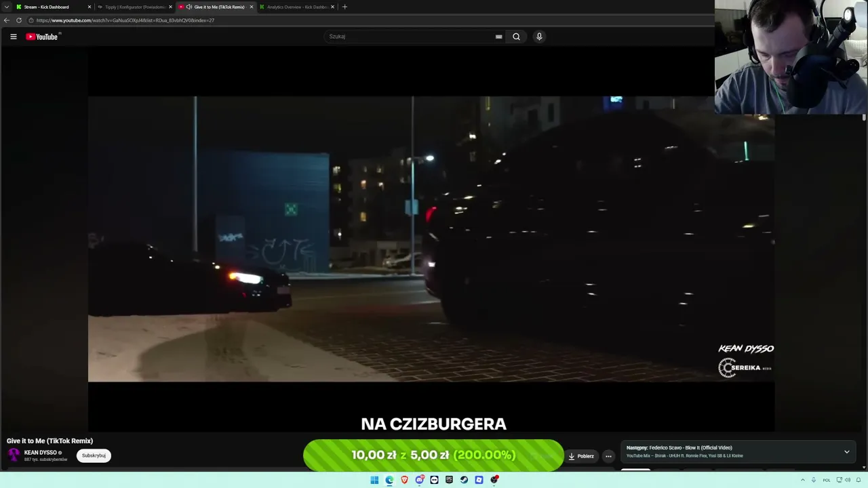Image resolution: width=868 pixels, height=488 pixels.
Task: Open Steam from the taskbar
Action: 464,480
